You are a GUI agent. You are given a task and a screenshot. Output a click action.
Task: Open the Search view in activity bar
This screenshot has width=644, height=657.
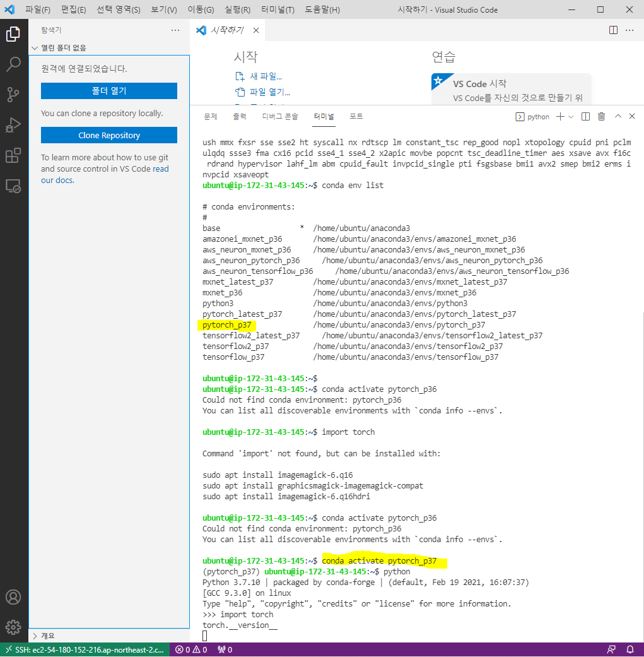[x=13, y=64]
